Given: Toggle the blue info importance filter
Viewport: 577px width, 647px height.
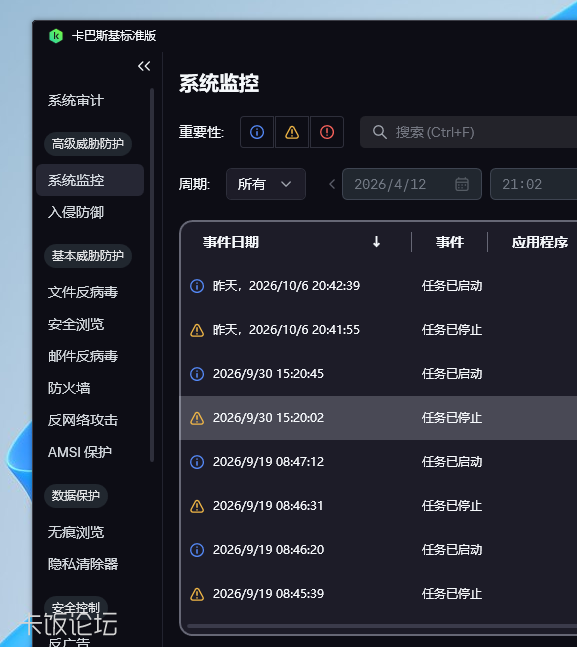Looking at the screenshot, I should click(257, 132).
